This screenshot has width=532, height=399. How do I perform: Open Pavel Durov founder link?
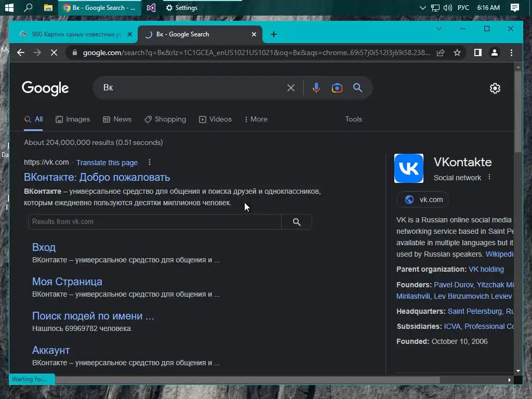(453, 285)
